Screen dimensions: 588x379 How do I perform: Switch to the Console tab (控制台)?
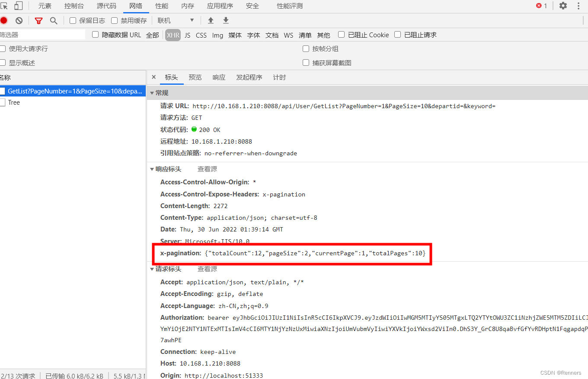tap(74, 6)
